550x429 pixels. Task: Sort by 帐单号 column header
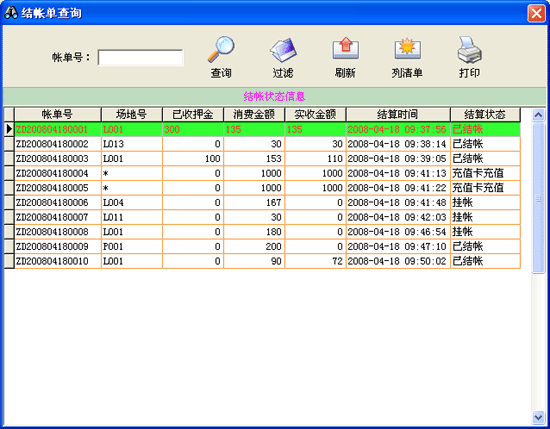[x=58, y=114]
